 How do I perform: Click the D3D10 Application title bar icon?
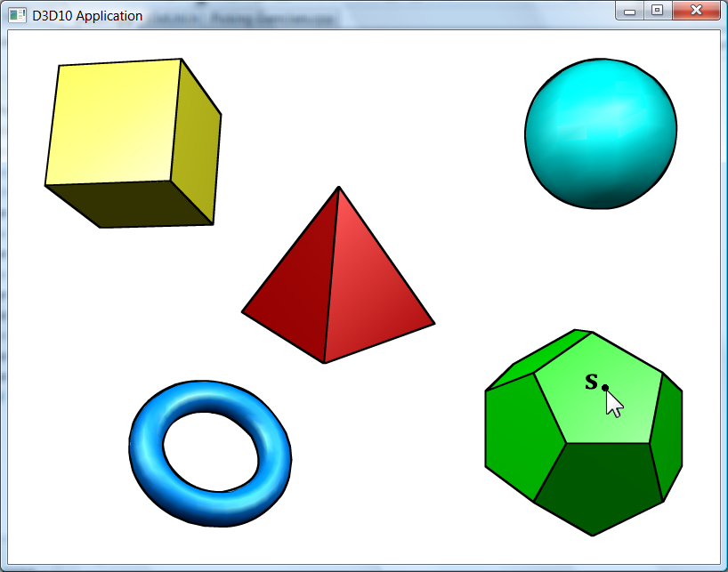pyautogui.click(x=17, y=15)
